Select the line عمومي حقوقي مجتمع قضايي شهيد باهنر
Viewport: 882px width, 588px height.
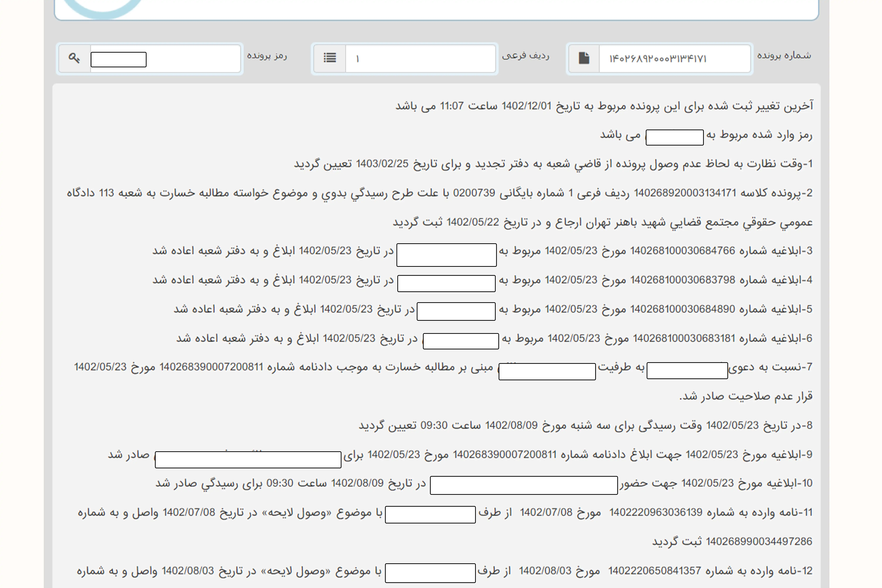[603, 222]
